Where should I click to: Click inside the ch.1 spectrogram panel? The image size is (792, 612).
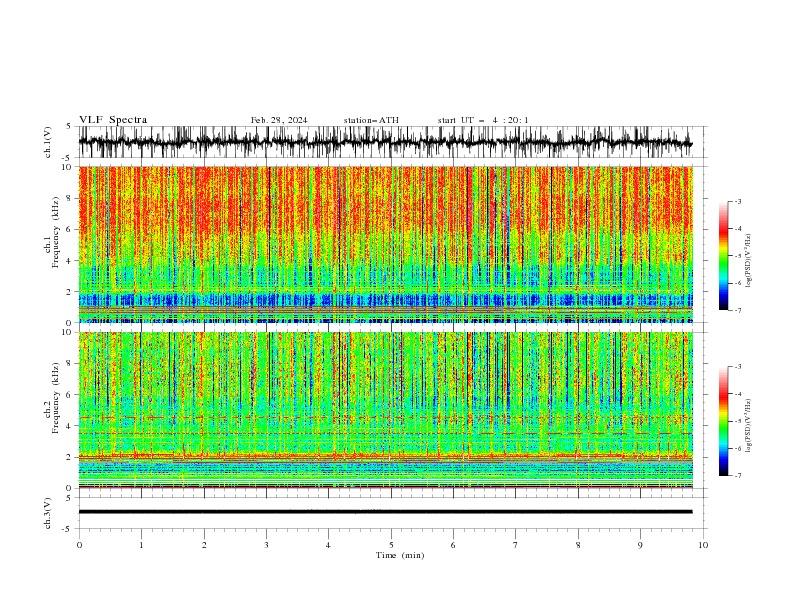tap(385, 244)
